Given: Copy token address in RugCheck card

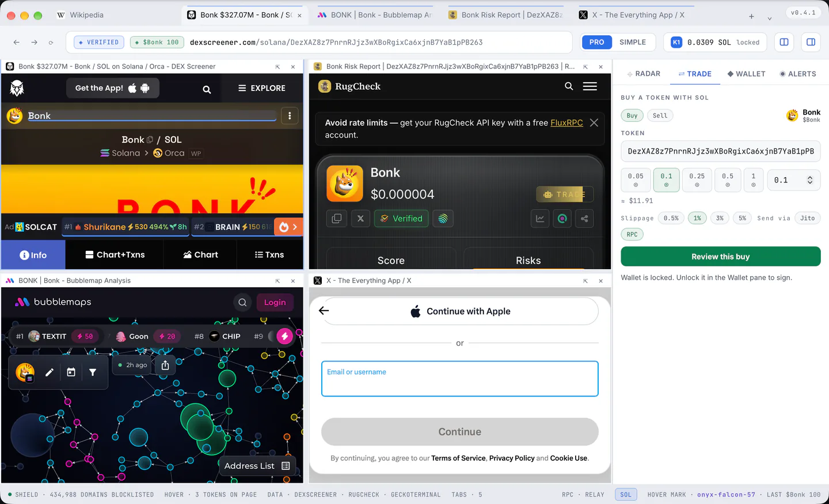Looking at the screenshot, I should [337, 219].
